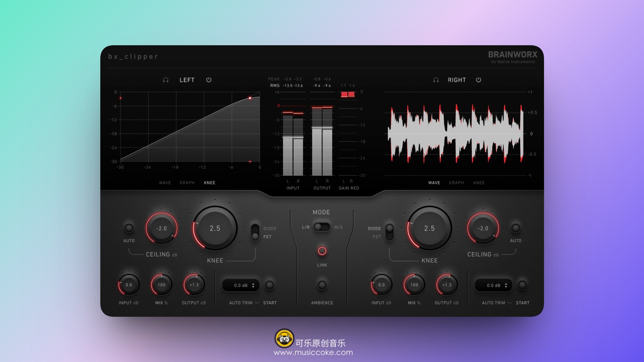644x362 pixels.
Task: Switch left display to WAVE tab
Action: (165, 183)
